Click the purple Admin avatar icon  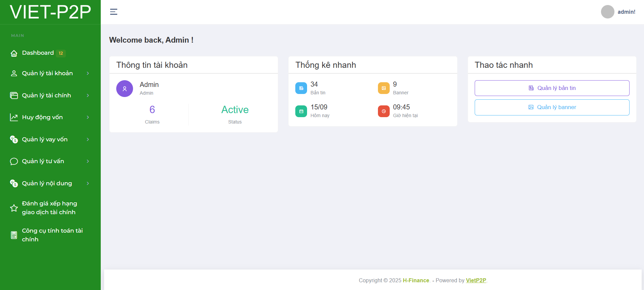coord(125,89)
